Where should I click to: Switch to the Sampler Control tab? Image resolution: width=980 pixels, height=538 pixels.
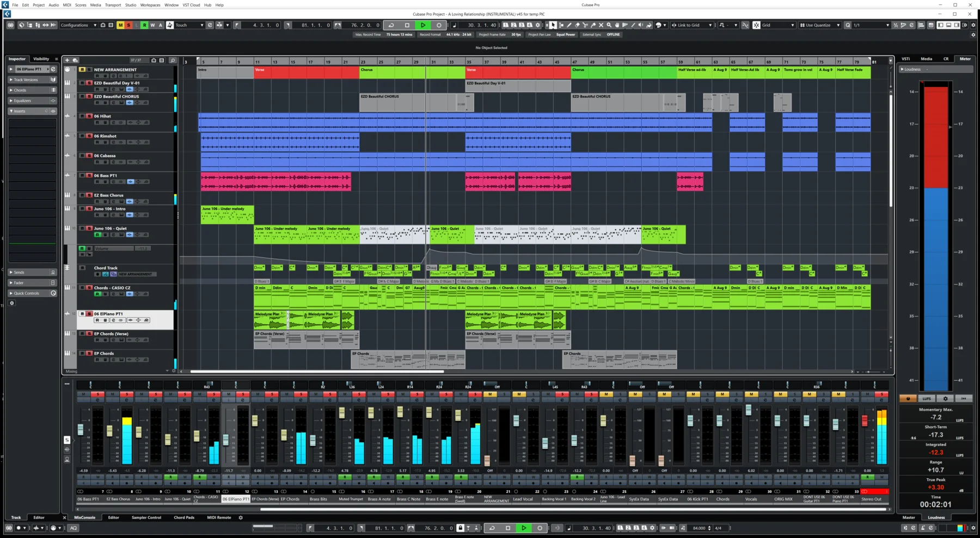click(x=146, y=517)
